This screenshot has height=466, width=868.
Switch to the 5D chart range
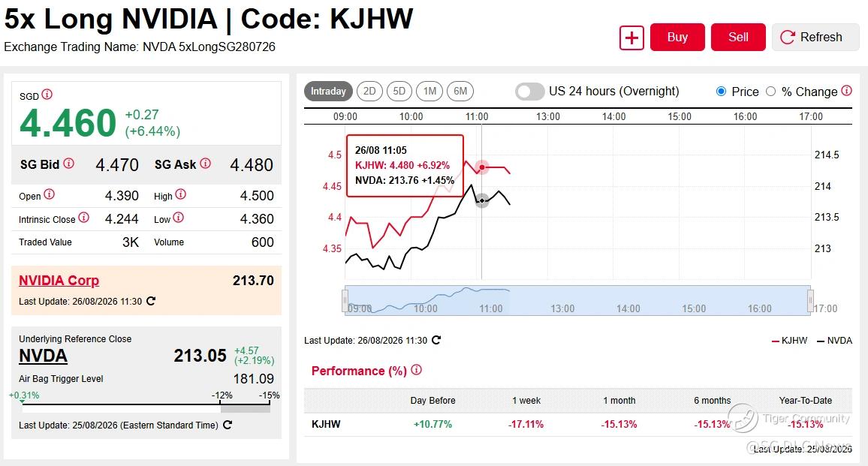click(399, 92)
